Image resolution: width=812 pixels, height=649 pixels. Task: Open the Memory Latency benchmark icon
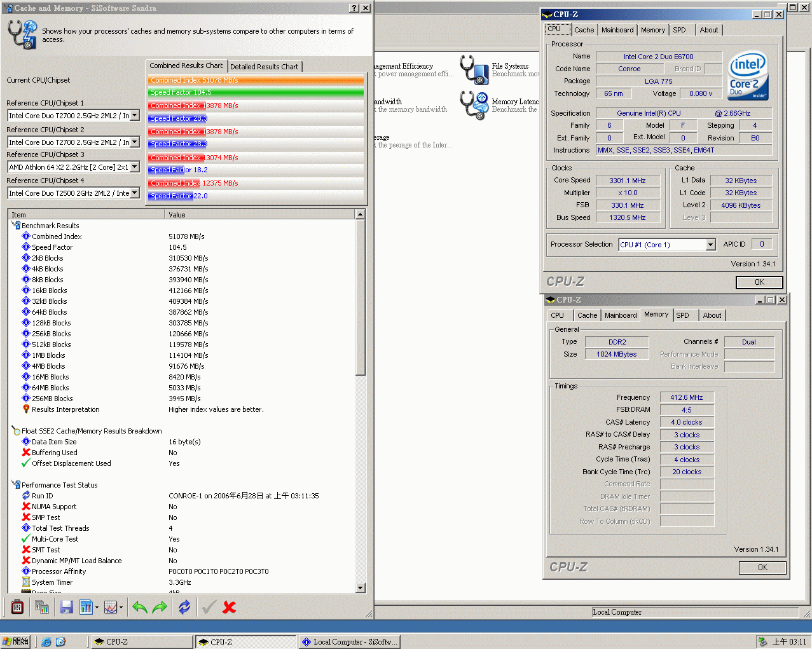(x=474, y=105)
